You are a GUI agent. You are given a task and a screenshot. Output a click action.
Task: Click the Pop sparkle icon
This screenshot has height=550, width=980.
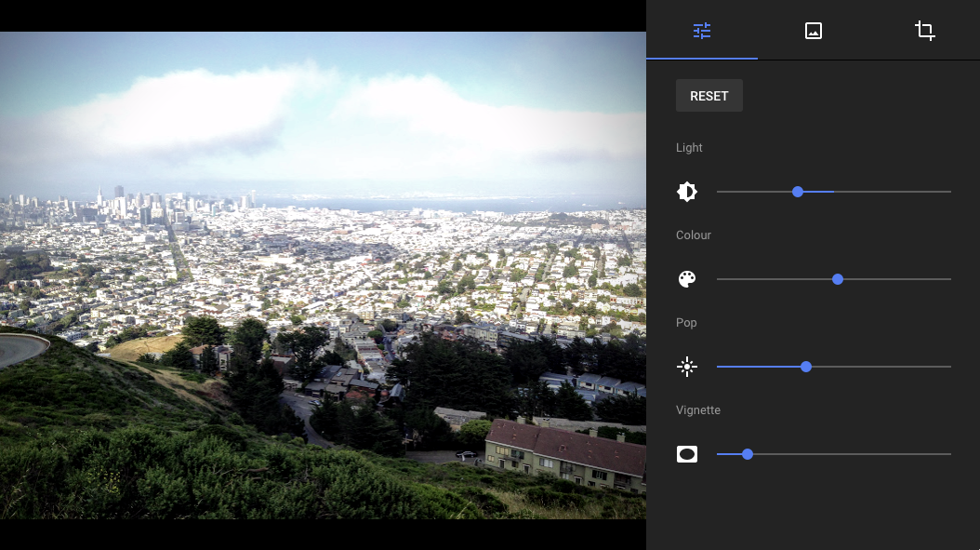(x=687, y=367)
